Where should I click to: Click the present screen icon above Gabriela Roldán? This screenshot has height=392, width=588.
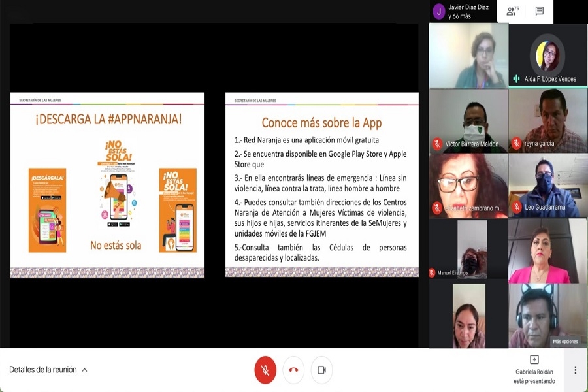tap(534, 360)
